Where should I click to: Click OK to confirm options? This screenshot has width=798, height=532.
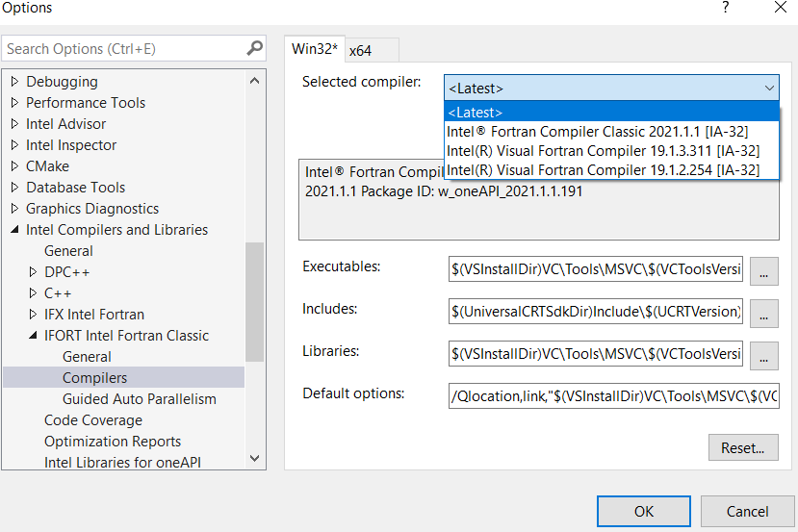(644, 511)
